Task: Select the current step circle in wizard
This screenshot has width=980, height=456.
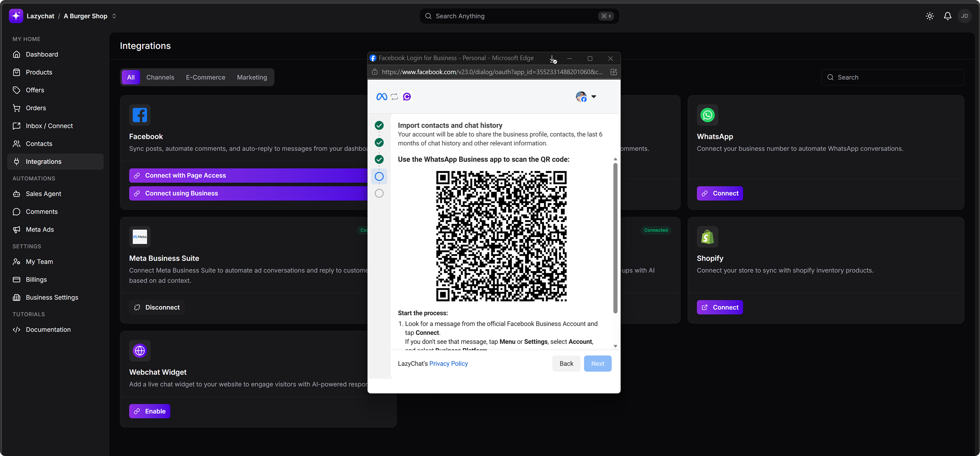Action: [379, 176]
